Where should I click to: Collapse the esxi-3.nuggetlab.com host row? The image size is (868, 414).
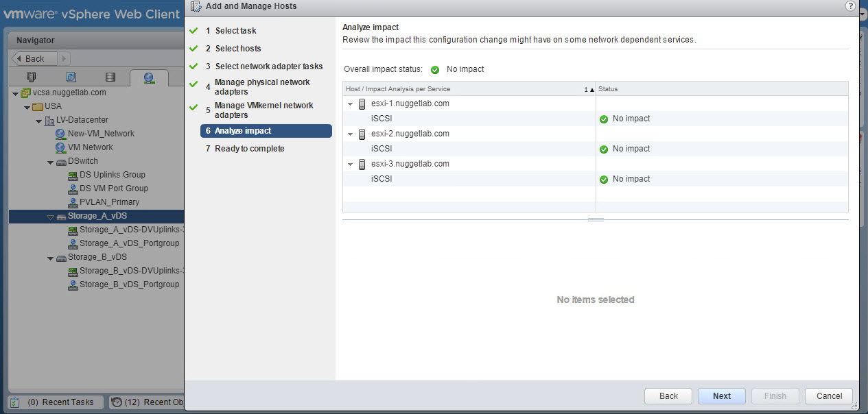tap(350, 165)
